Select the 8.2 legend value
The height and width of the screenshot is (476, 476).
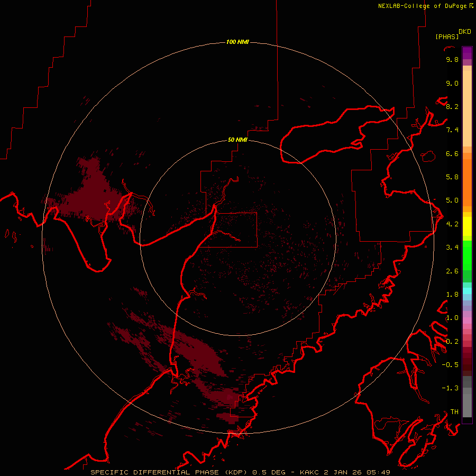(452, 106)
